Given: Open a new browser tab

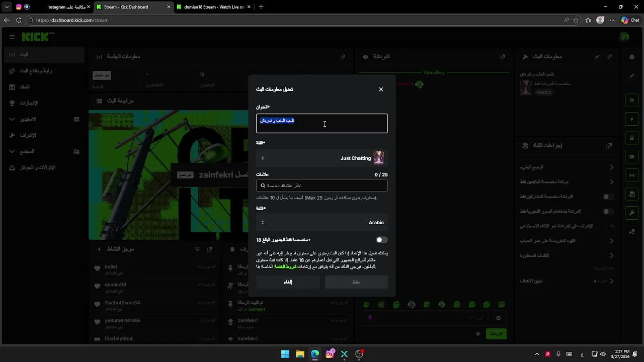Looking at the screenshot, I should 261,7.
